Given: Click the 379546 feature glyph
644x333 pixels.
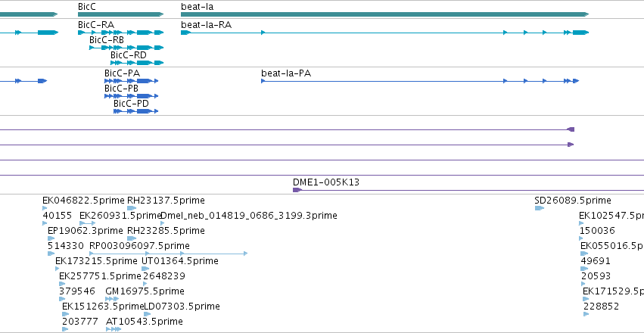Looking at the screenshot, I should click(62, 299).
